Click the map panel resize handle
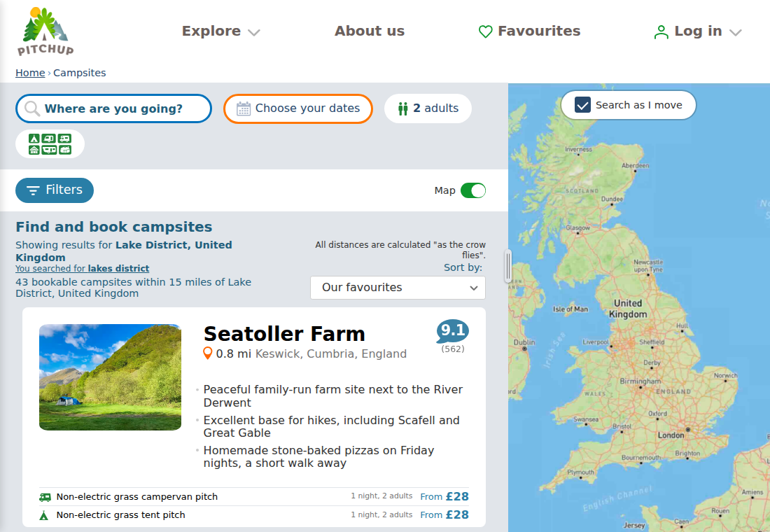The image size is (770, 532). click(x=507, y=266)
